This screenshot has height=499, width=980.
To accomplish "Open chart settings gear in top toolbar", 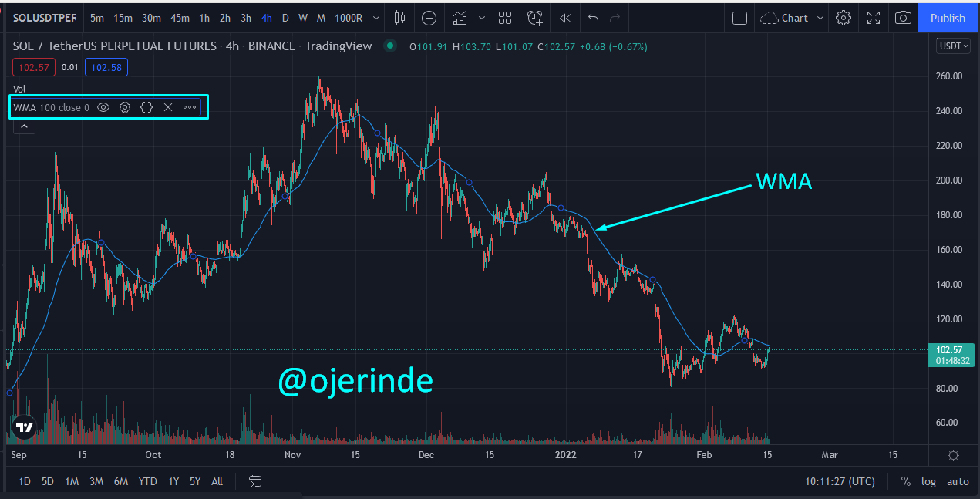I will [x=844, y=18].
